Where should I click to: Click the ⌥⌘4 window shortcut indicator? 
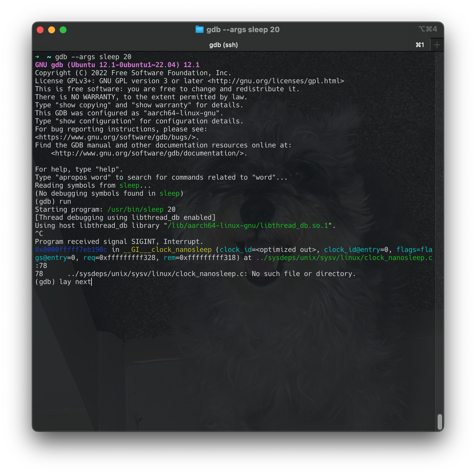[x=428, y=29]
